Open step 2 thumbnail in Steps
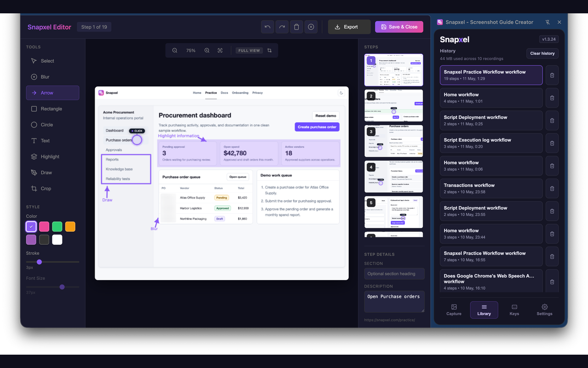The image size is (588, 368). 394,105
